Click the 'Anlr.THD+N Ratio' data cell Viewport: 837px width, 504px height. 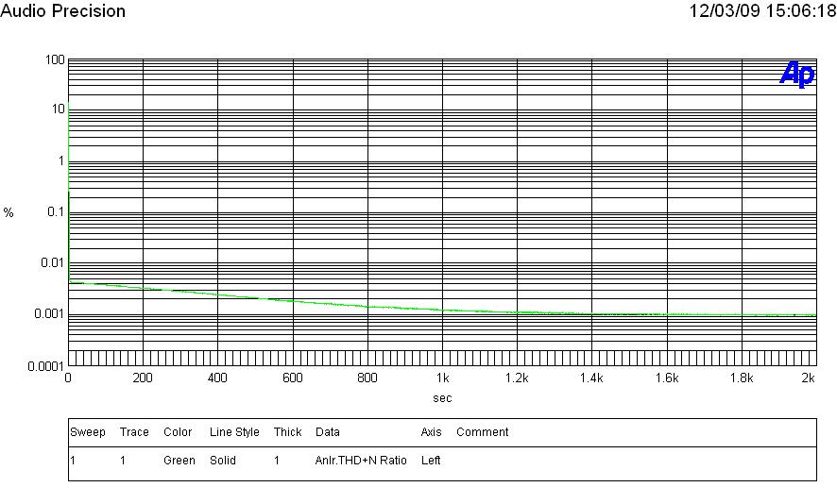click(x=361, y=461)
